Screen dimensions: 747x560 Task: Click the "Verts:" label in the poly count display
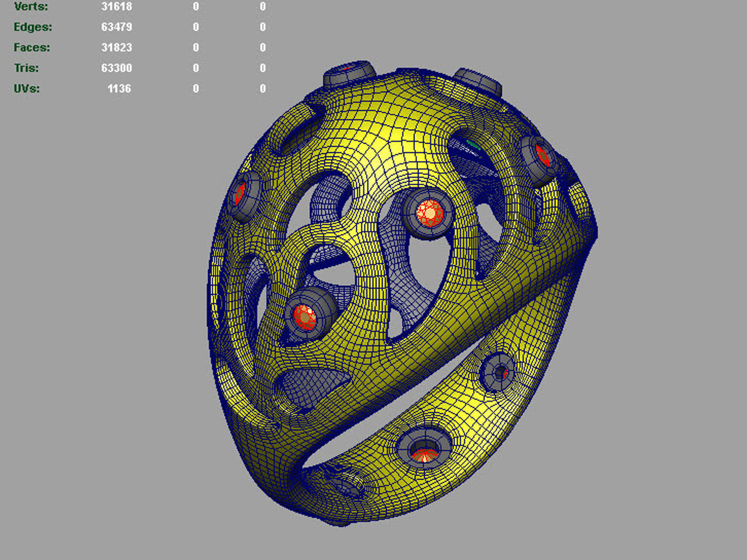31,7
